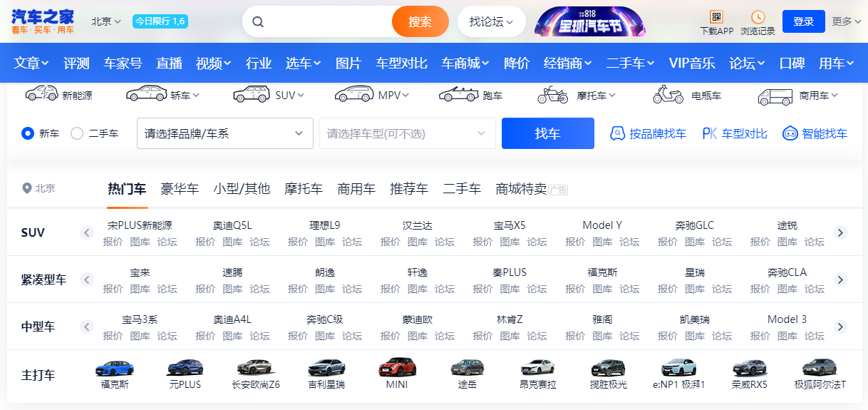Open 宝马3系 model link

140,319
